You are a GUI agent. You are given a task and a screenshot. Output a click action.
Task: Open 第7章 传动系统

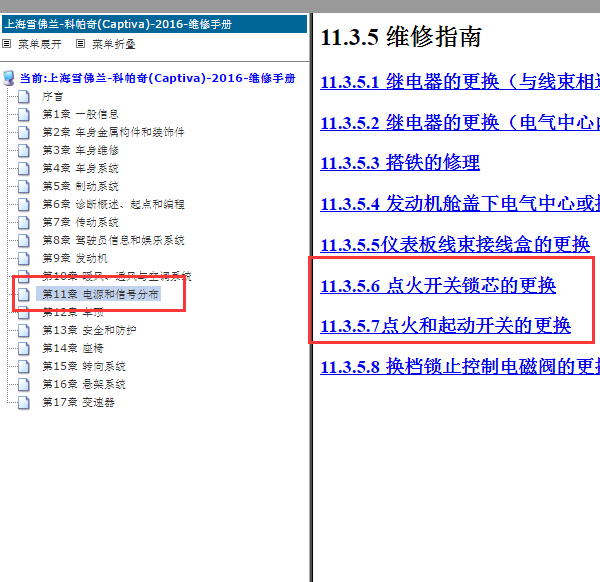[80, 222]
